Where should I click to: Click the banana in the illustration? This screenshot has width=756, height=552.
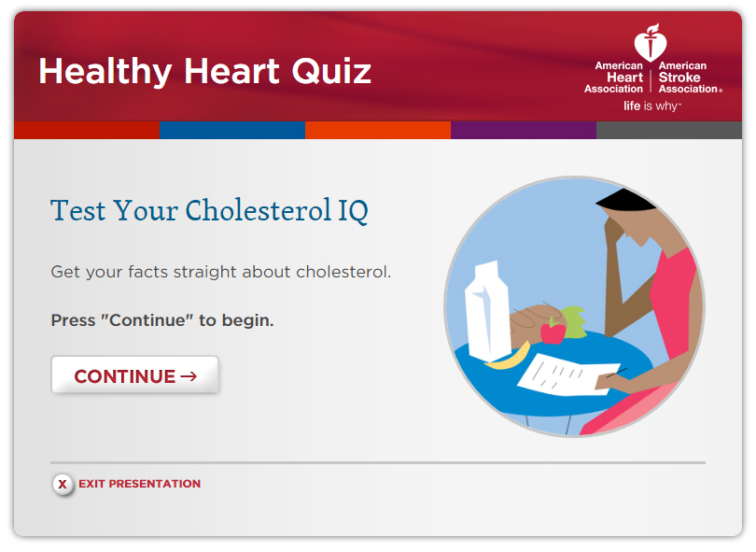(x=508, y=358)
